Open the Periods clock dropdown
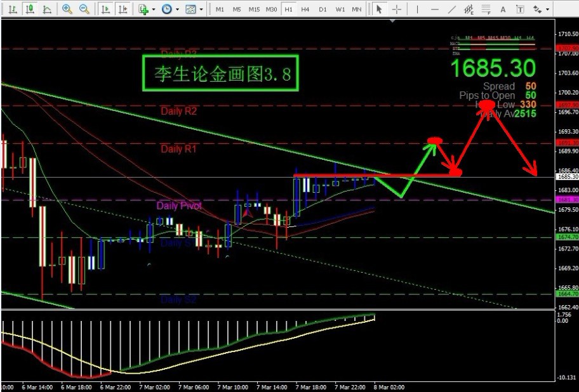The height and width of the screenshot is (392, 579). [x=169, y=10]
